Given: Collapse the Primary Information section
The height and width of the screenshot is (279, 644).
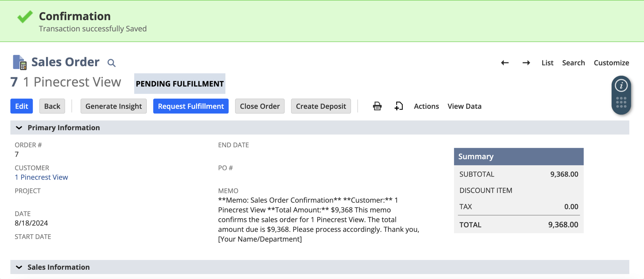Looking at the screenshot, I should point(19,128).
